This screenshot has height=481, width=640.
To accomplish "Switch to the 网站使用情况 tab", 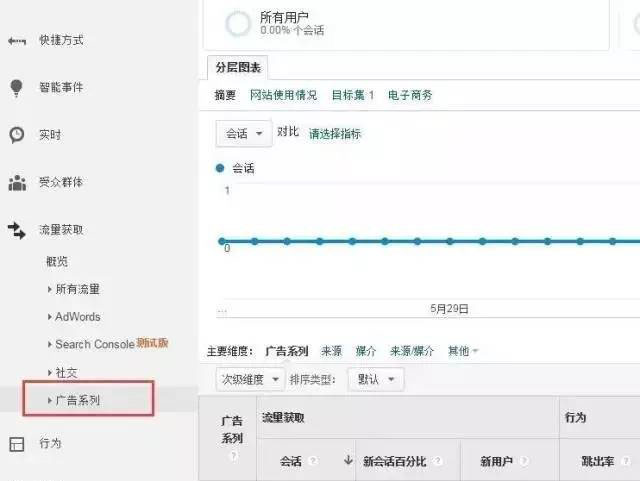I will click(283, 96).
